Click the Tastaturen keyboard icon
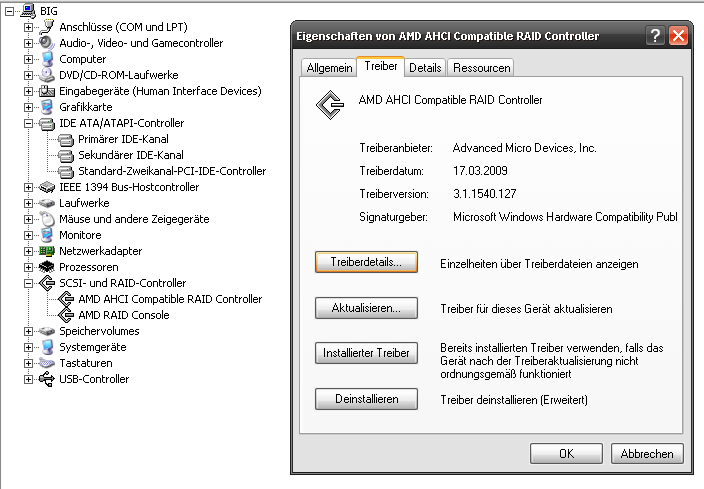The width and height of the screenshot is (704, 489). pyautogui.click(x=47, y=363)
